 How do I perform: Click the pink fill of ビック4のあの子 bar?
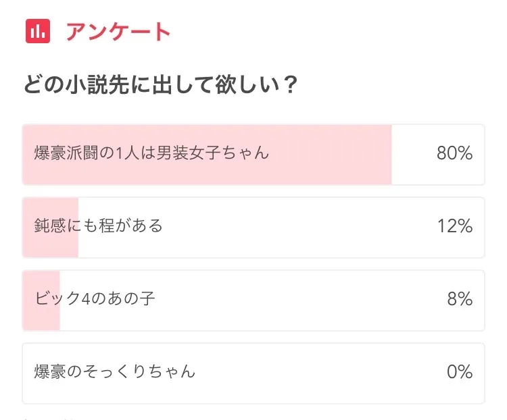point(41,300)
